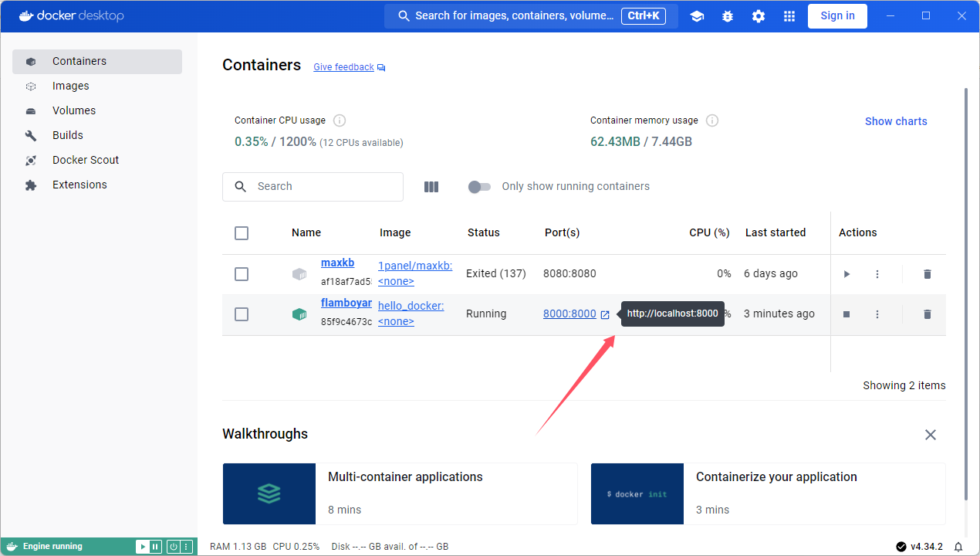The height and width of the screenshot is (556, 980).
Task: Start the maxkb container
Action: coord(847,274)
